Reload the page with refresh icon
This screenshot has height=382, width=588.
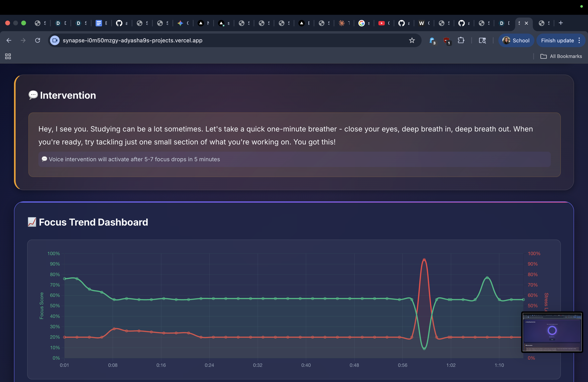[x=38, y=40]
